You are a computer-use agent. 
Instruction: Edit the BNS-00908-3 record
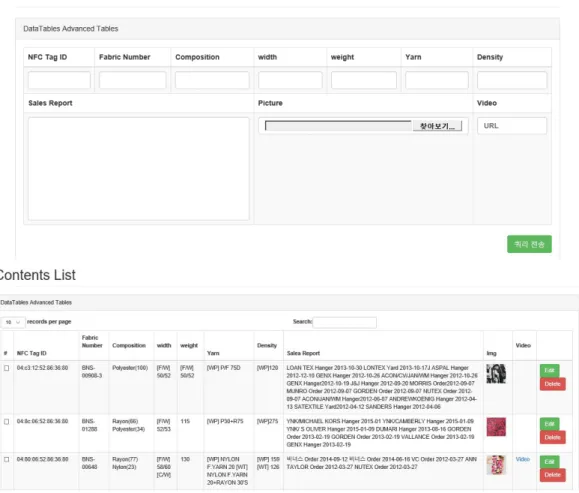549,370
